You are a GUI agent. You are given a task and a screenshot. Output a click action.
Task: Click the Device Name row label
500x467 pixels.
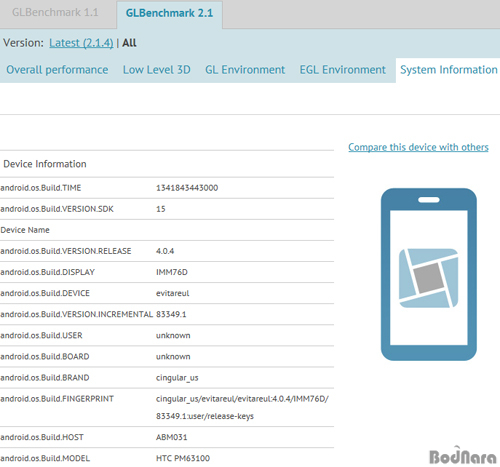click(x=25, y=230)
